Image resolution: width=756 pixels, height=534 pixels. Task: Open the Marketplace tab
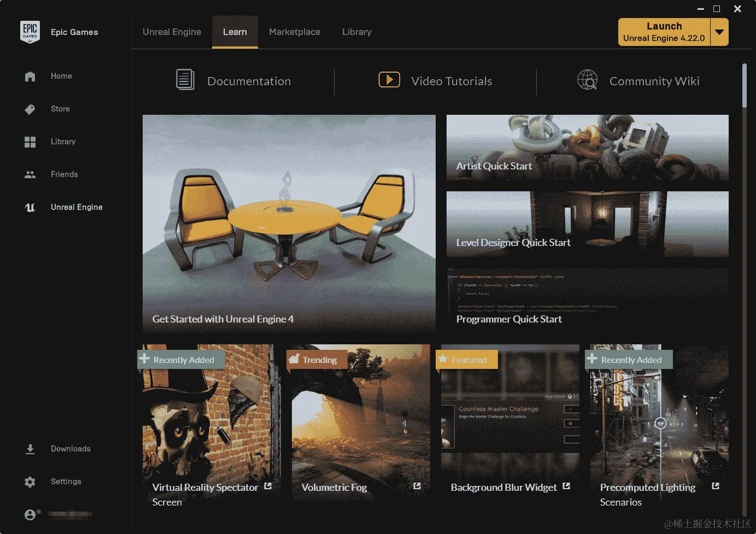[x=295, y=32]
